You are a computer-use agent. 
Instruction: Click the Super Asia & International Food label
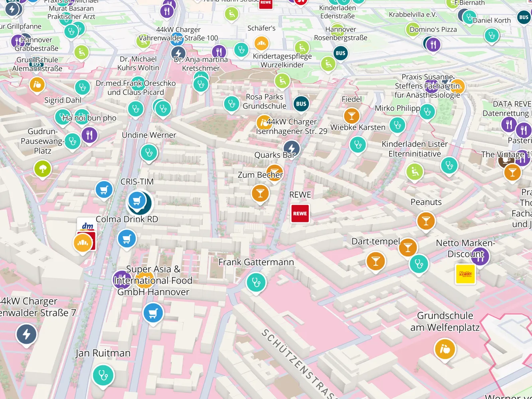coord(153,280)
